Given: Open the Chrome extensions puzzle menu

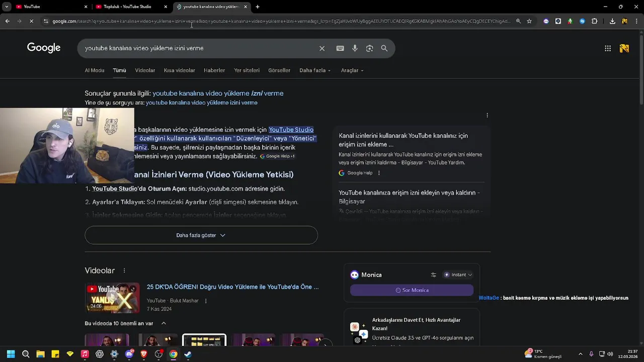Looking at the screenshot, I should (594, 21).
